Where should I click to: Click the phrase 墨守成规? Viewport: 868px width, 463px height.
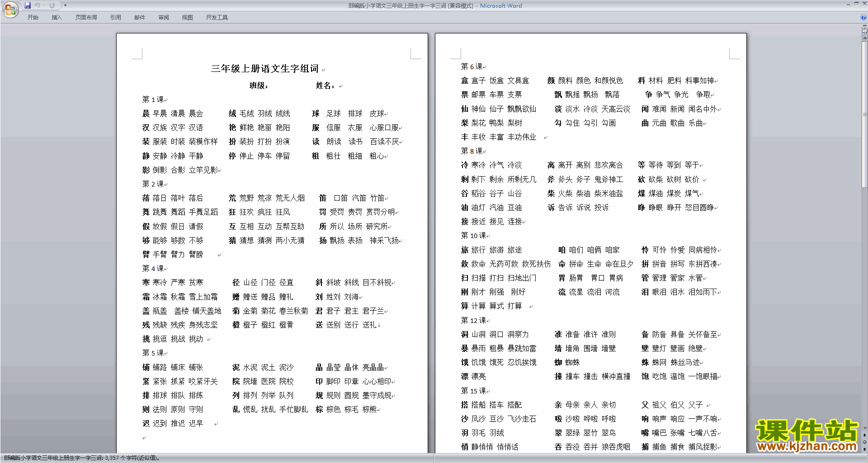(377, 396)
